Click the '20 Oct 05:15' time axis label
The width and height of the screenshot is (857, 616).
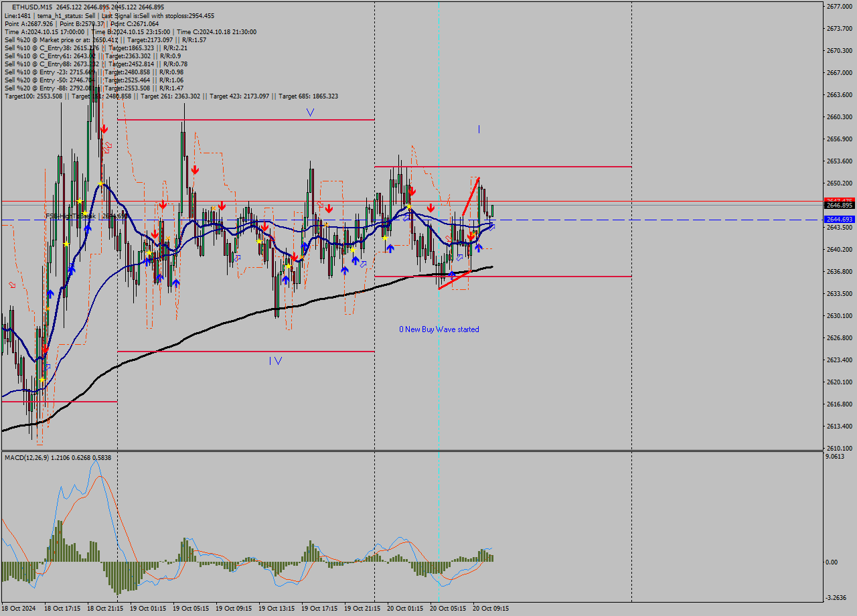448,609
